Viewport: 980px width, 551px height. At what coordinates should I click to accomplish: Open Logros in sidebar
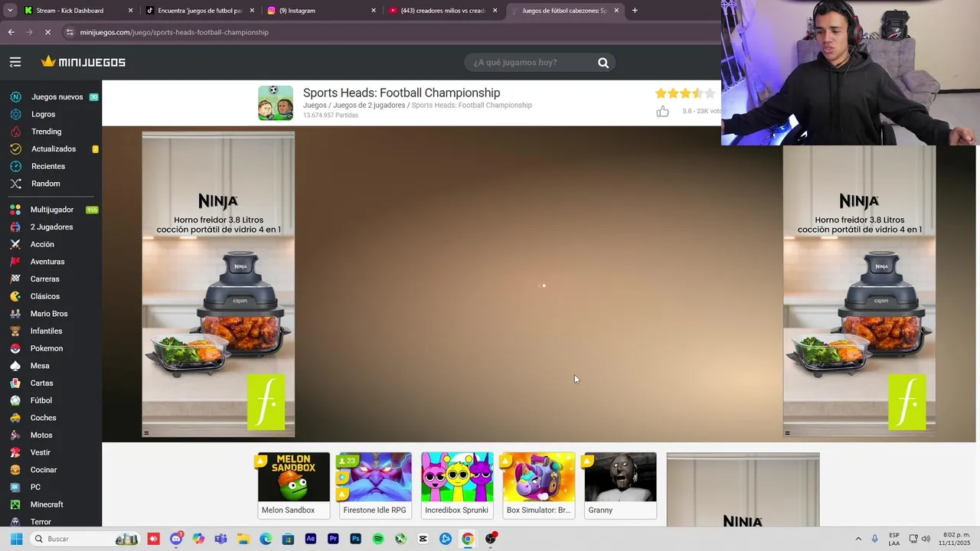tap(43, 114)
